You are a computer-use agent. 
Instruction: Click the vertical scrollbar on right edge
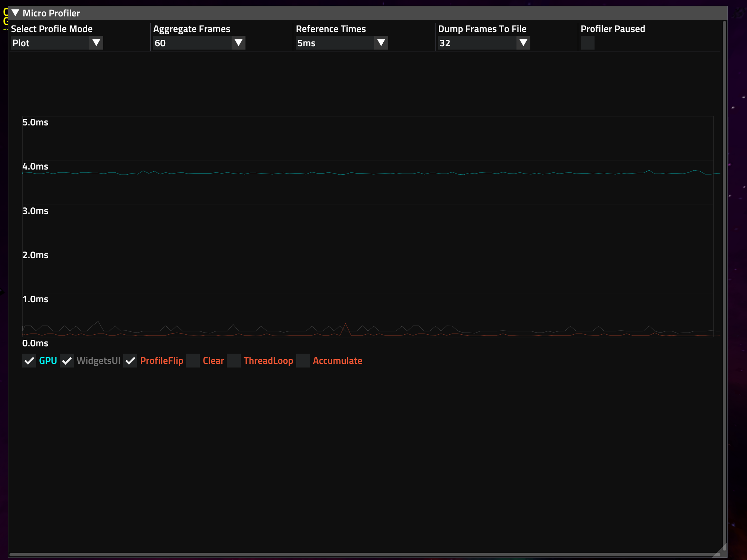(724, 284)
